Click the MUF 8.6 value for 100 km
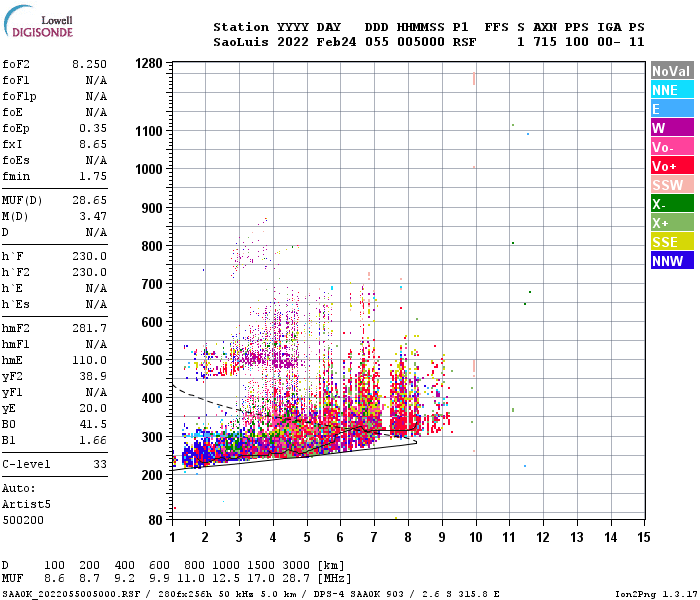700x600 pixels. (54, 578)
